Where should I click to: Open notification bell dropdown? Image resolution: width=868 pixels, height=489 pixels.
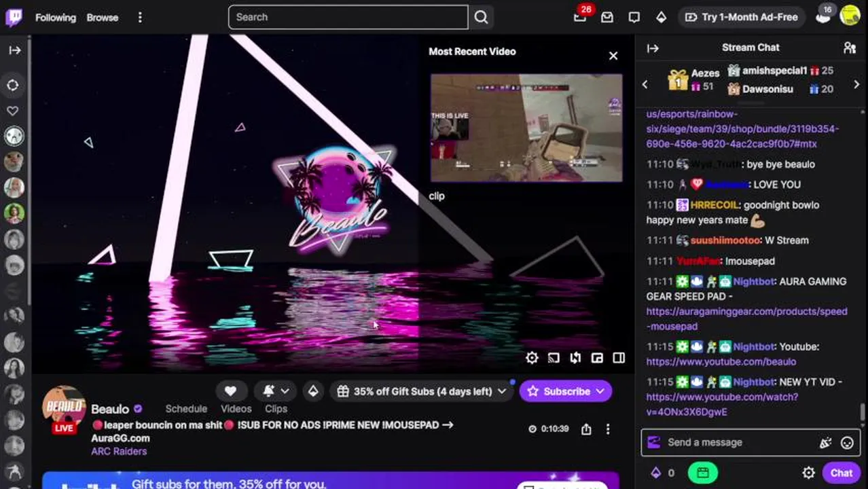(275, 391)
